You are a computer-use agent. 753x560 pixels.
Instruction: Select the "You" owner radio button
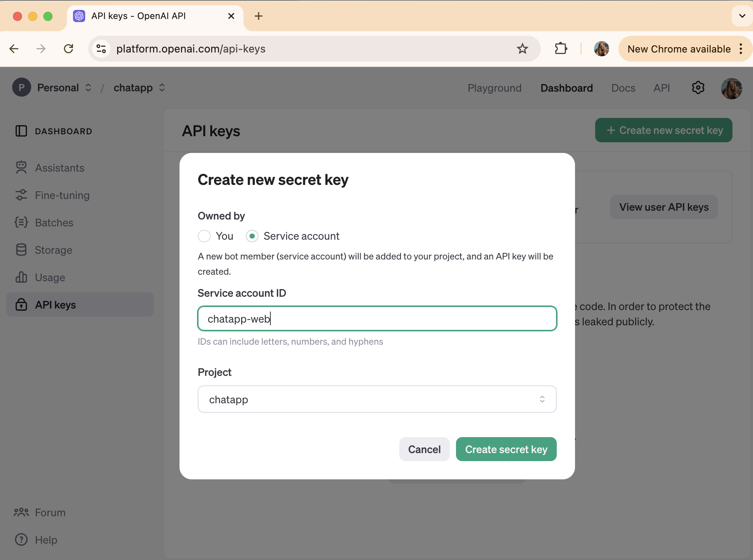204,236
